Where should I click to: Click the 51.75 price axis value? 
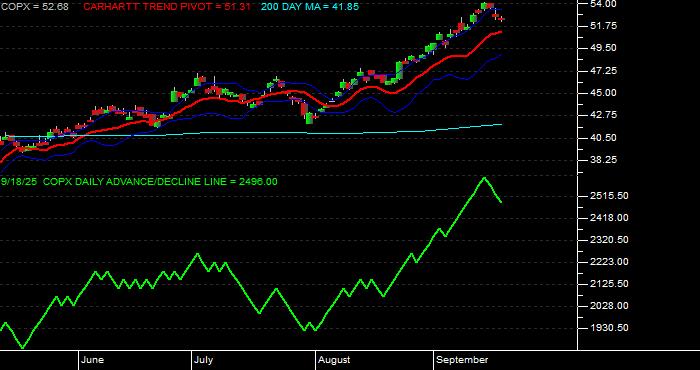point(604,26)
